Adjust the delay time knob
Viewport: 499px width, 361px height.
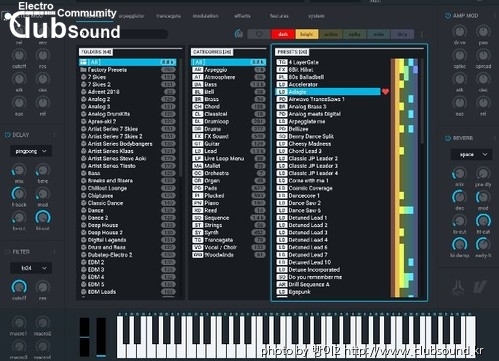[43, 170]
